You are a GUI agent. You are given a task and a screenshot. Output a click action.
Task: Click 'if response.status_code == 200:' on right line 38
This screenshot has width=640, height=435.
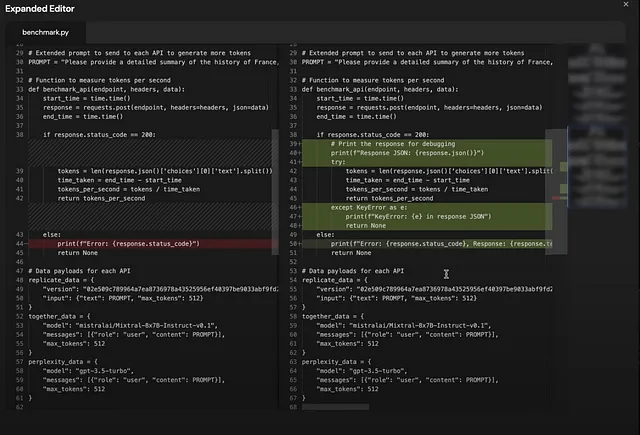pyautogui.click(x=373, y=135)
